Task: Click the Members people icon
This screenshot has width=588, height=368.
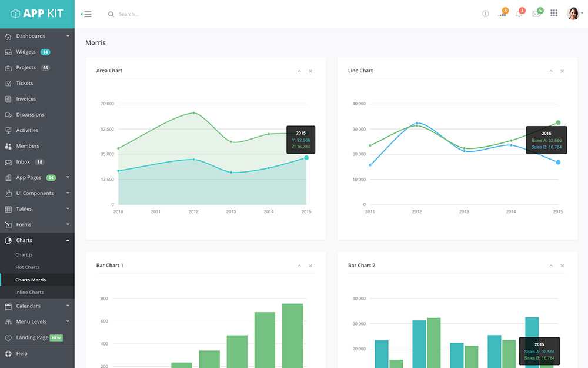Action: tap(8, 147)
